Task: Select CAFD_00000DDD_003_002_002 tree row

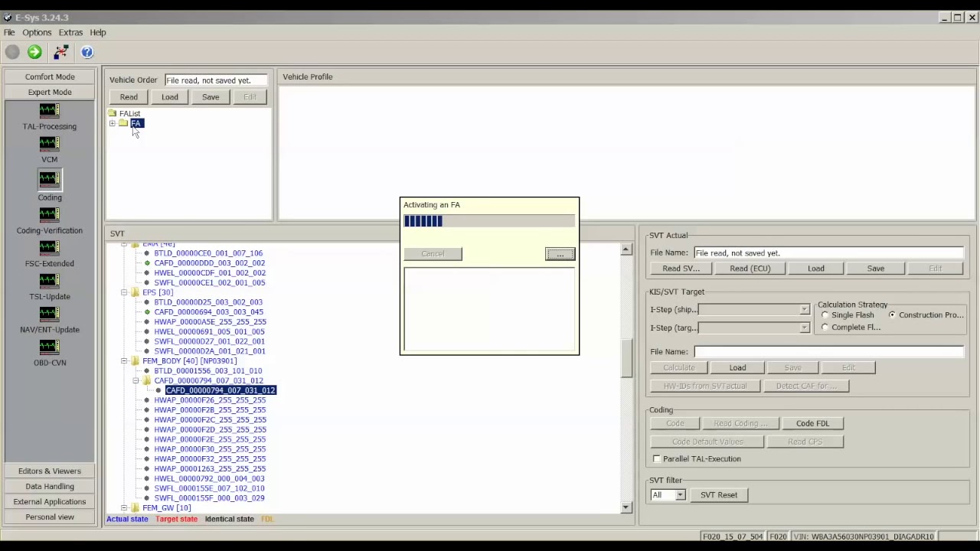Action: click(209, 263)
